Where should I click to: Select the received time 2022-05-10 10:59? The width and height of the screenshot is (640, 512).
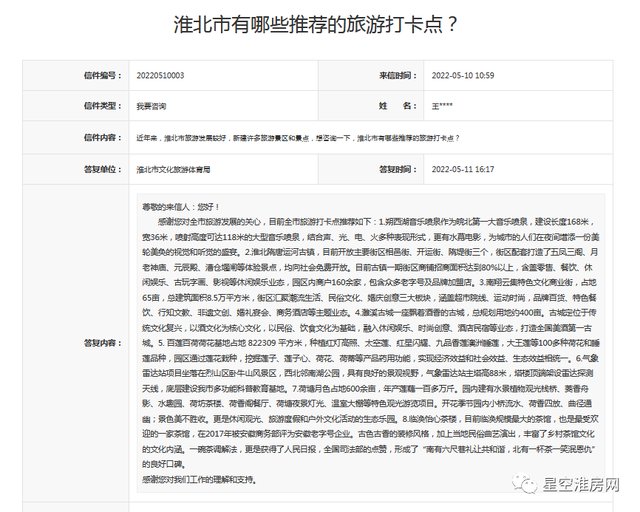tap(463, 76)
